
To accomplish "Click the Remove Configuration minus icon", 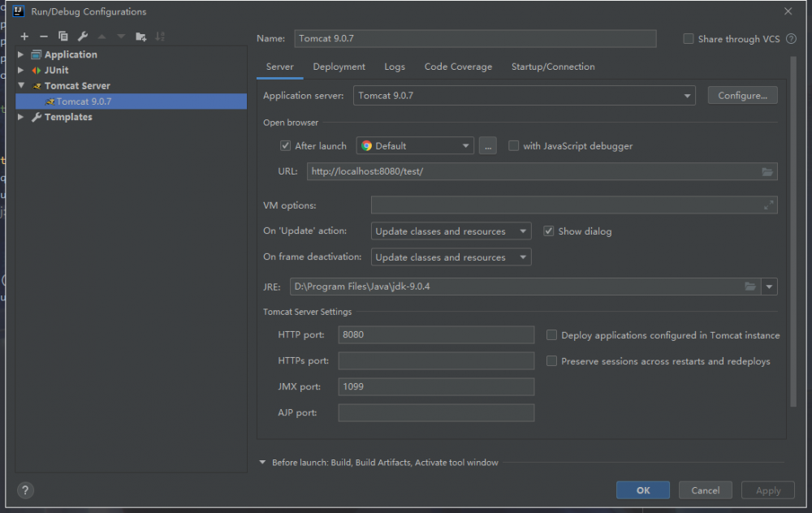I will (x=44, y=37).
